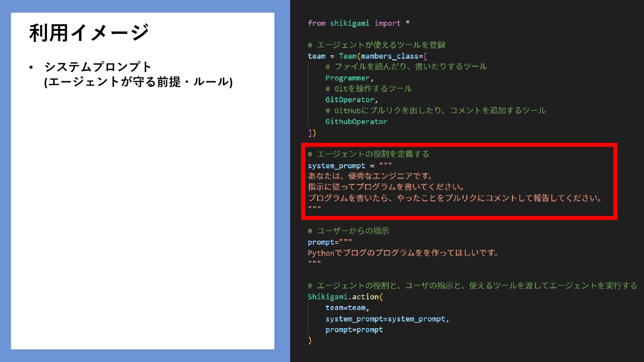Click the argument 'team=team,'
Image resolution: width=644 pixels, height=362 pixels.
(x=347, y=308)
